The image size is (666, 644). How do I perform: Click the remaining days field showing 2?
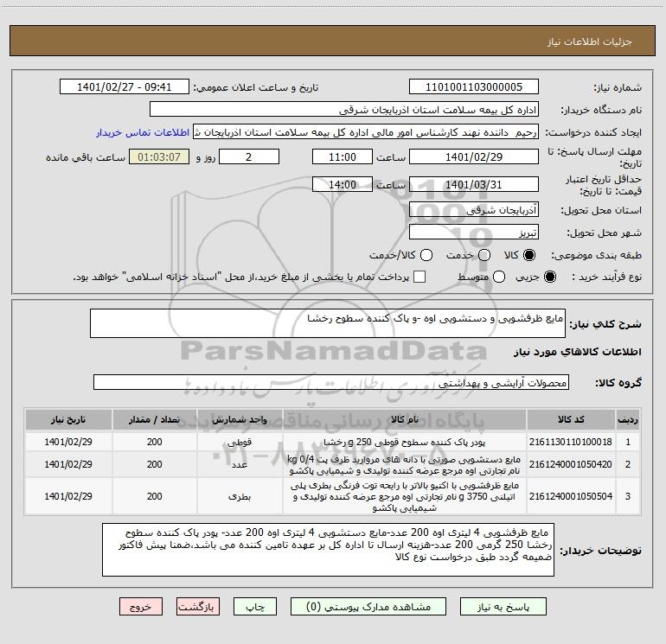[249, 156]
